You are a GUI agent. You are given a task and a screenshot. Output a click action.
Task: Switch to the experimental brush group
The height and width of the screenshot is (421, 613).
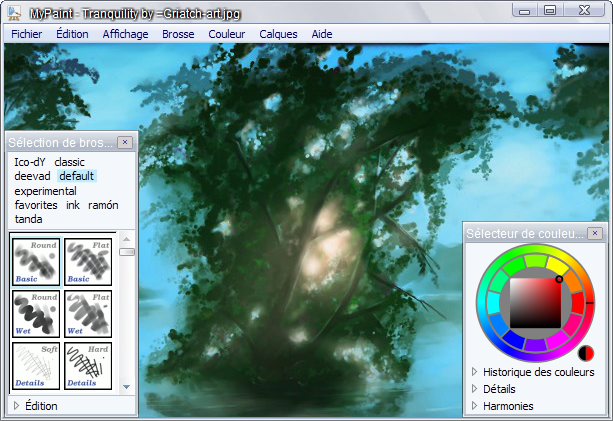45,190
